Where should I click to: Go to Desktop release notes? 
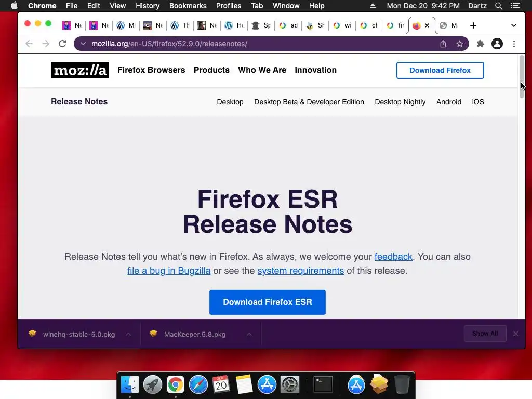pyautogui.click(x=230, y=102)
